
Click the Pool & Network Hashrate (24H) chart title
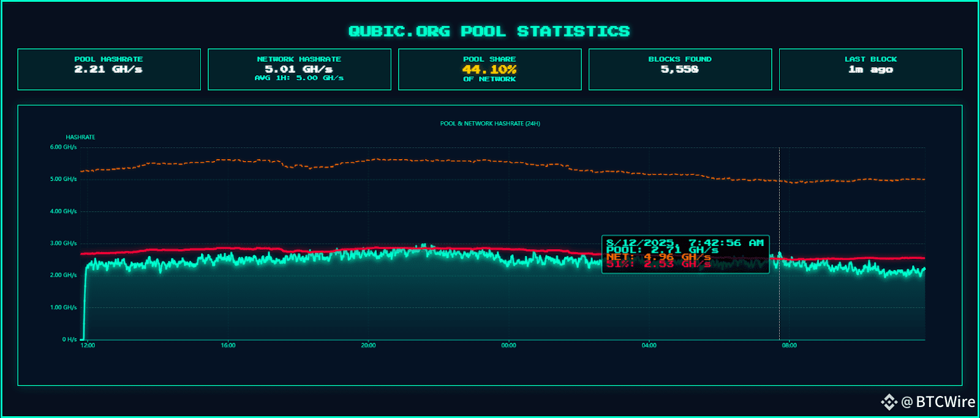(490, 124)
